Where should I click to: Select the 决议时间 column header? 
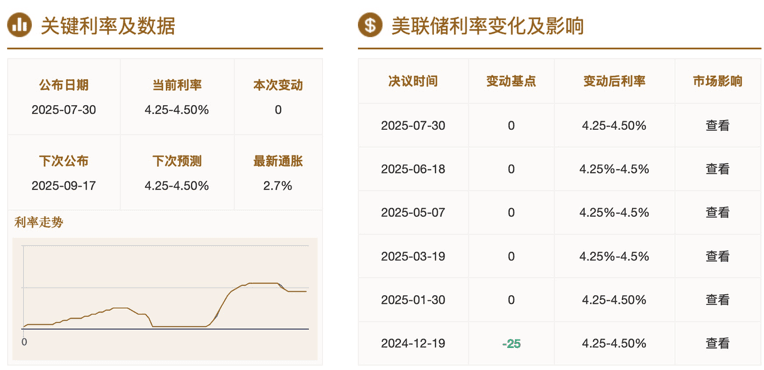click(413, 81)
